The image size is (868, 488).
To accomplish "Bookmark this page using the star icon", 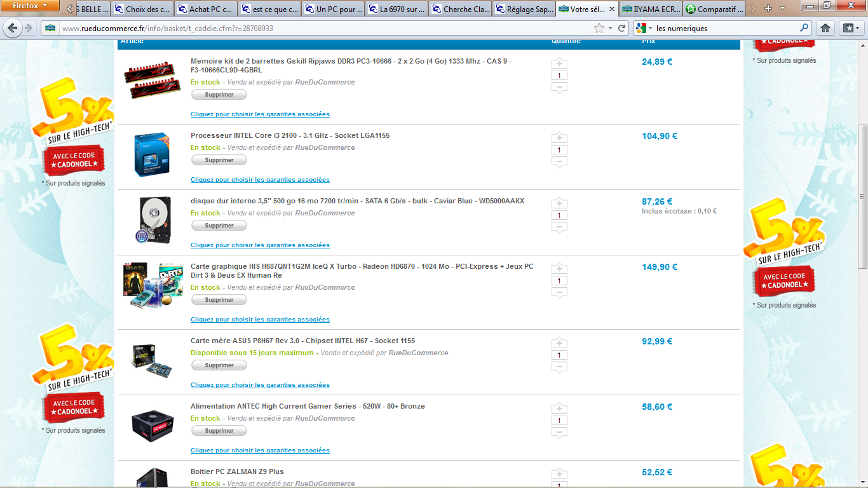I will (599, 28).
